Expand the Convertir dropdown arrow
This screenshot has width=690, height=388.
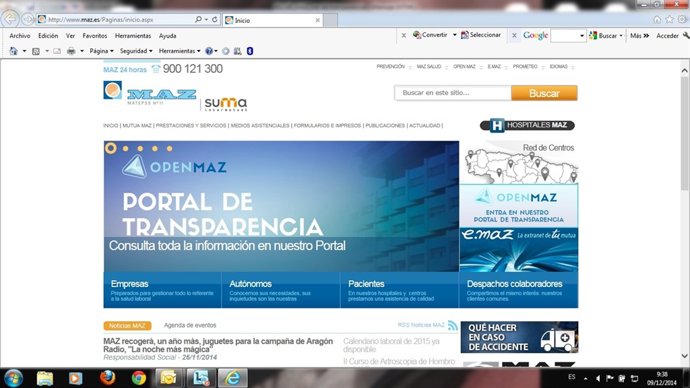tap(455, 35)
